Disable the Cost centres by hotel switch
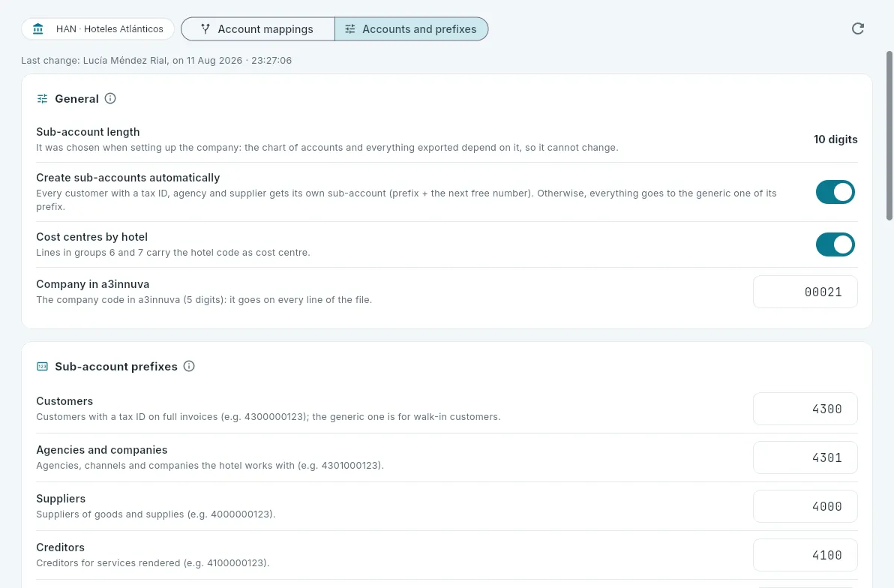This screenshot has height=588, width=894. [x=835, y=244]
